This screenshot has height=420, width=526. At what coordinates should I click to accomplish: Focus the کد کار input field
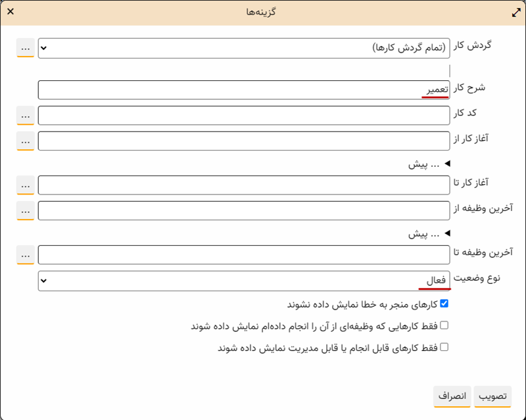(244, 116)
